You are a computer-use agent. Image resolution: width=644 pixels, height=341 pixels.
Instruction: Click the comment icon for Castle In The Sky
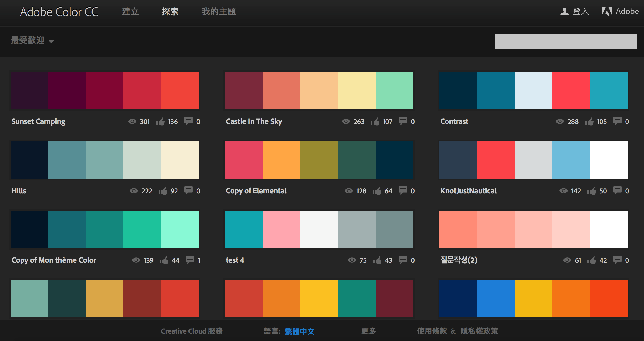pyautogui.click(x=403, y=121)
